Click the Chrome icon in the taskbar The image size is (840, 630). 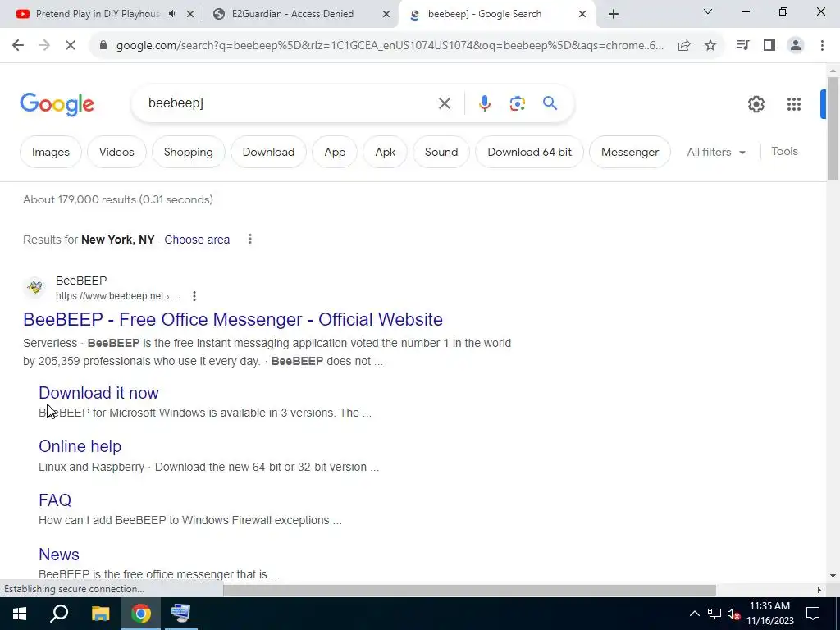(141, 614)
